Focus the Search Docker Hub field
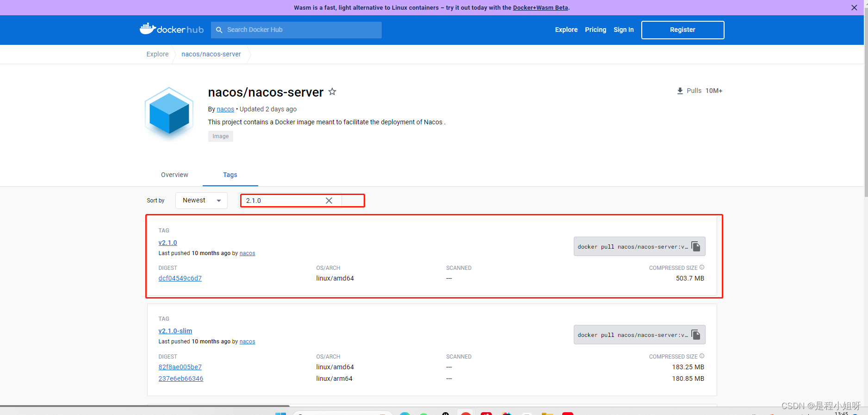868x415 pixels. 296,30
